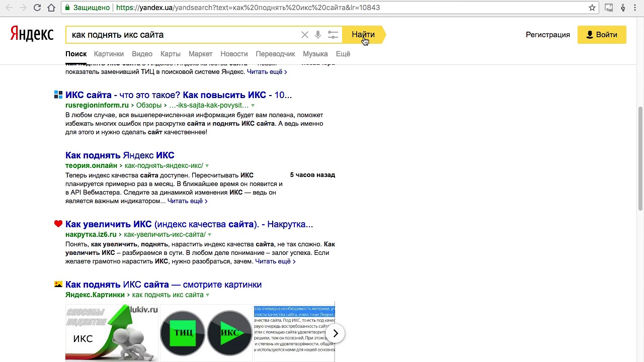Click the browser address bar URL
Screen dimensions: 644x362
248,8
